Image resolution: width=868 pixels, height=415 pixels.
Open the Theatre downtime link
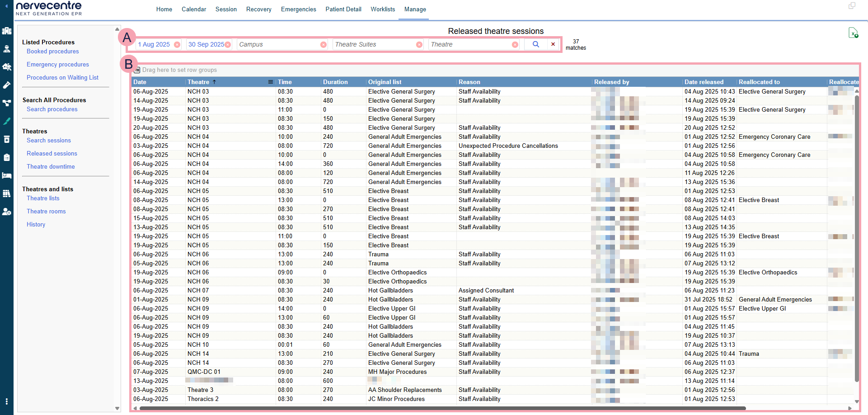[x=51, y=166]
